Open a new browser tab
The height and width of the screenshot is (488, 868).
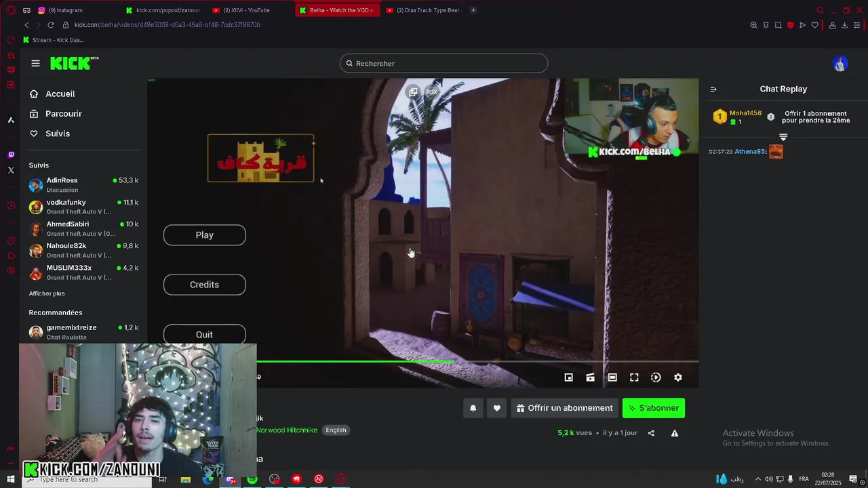(473, 10)
